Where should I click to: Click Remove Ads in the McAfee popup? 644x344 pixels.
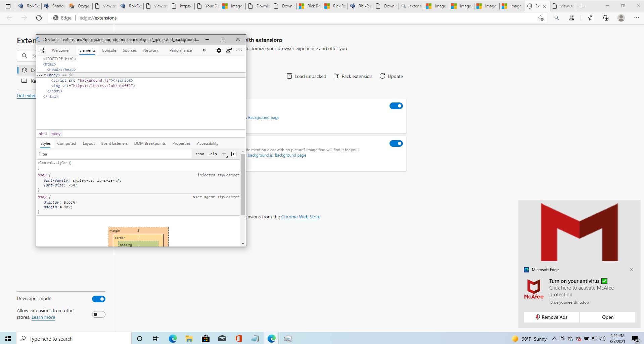tap(550, 317)
